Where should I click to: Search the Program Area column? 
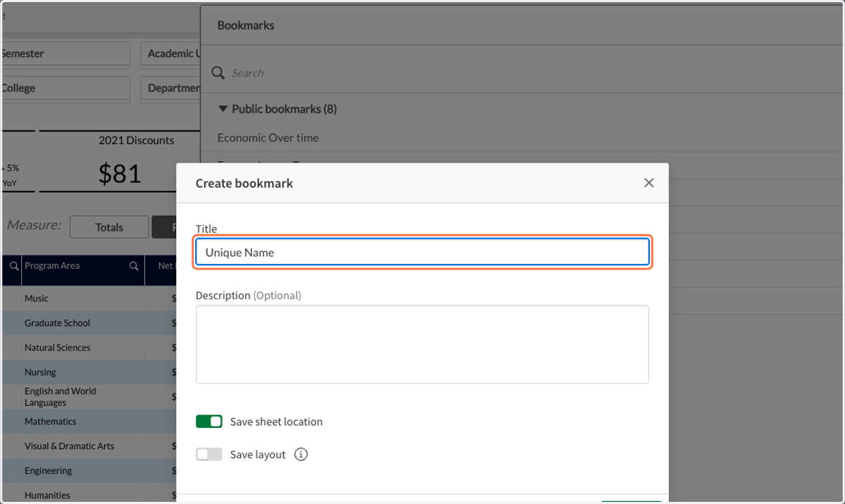[x=134, y=266]
